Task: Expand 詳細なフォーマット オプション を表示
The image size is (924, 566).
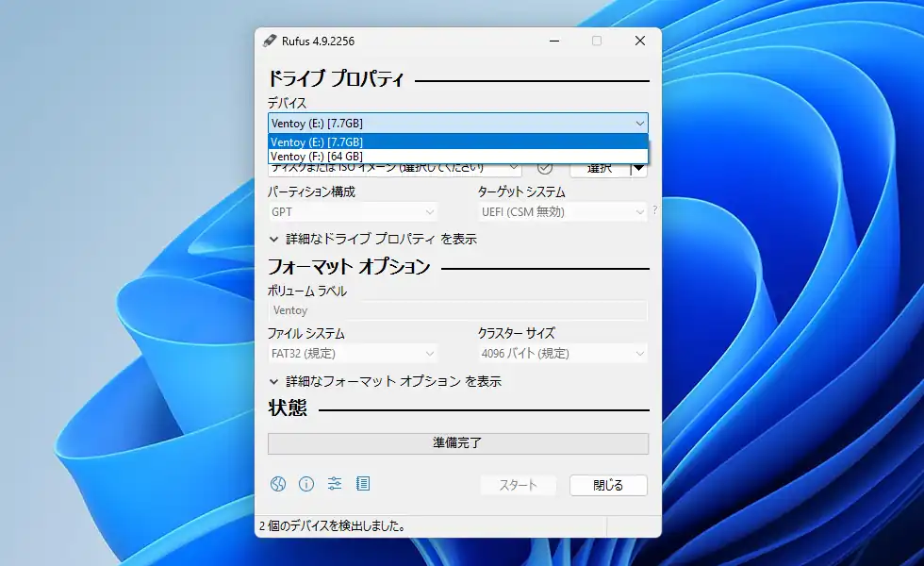Action: 386,381
